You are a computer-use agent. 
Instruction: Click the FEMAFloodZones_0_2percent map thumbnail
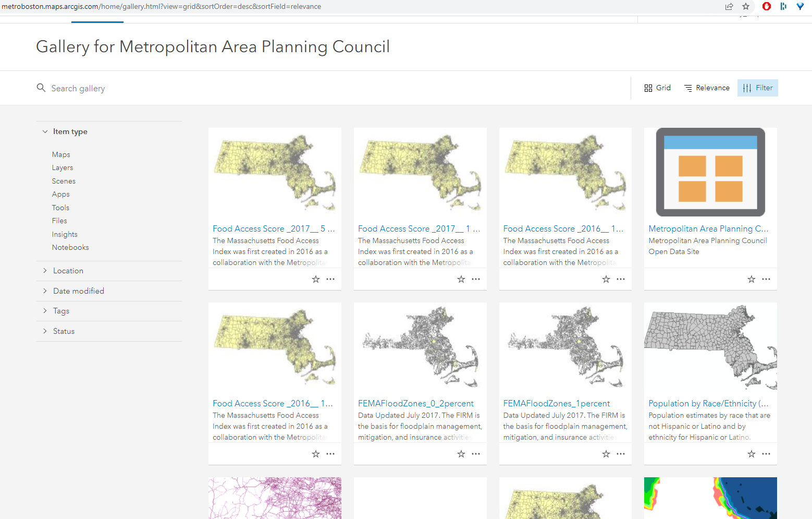tap(420, 347)
